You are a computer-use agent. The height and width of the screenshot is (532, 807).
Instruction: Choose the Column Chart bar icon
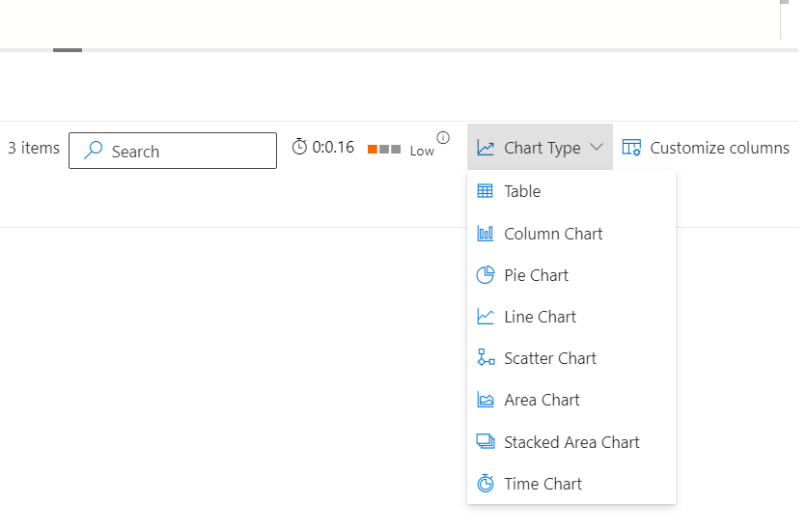(x=485, y=234)
